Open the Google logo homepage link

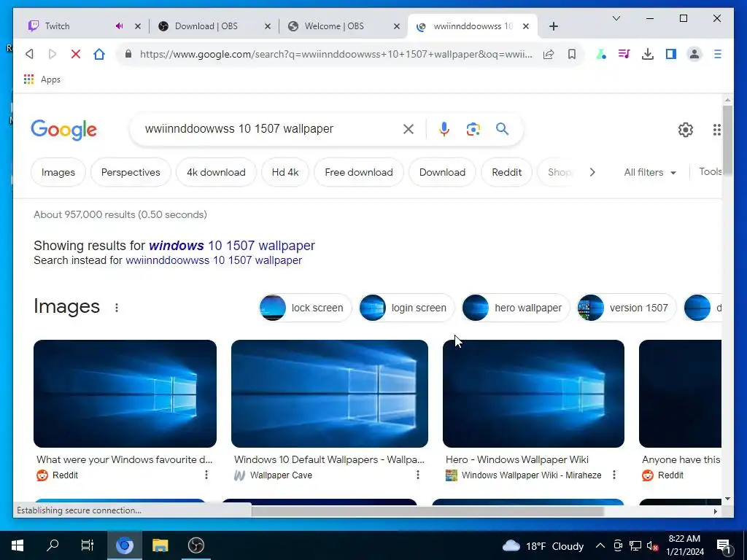[x=64, y=130]
